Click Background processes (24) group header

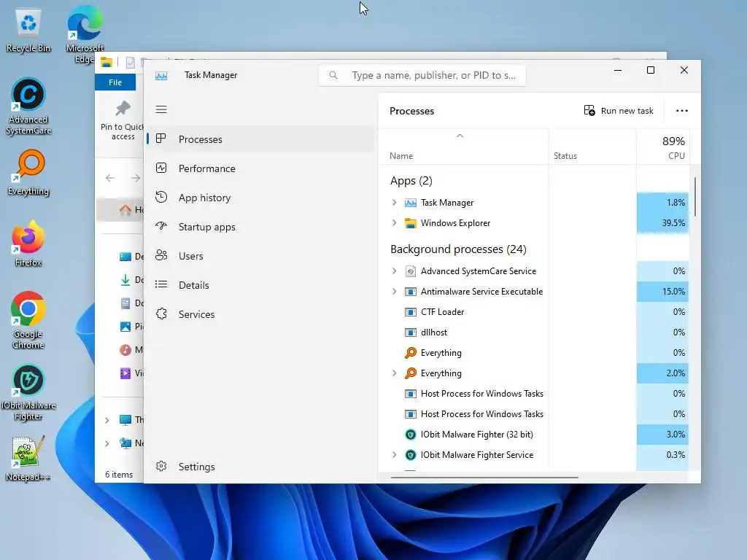[x=458, y=249]
